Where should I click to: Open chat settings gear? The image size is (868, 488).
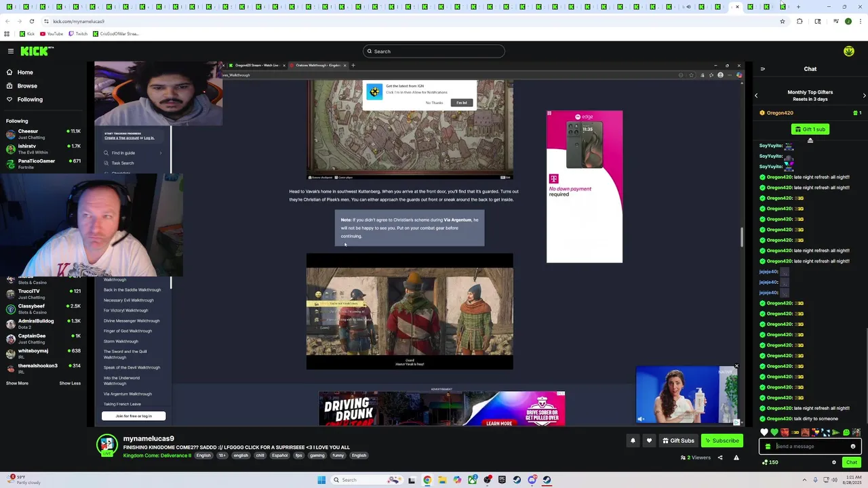coord(834,462)
